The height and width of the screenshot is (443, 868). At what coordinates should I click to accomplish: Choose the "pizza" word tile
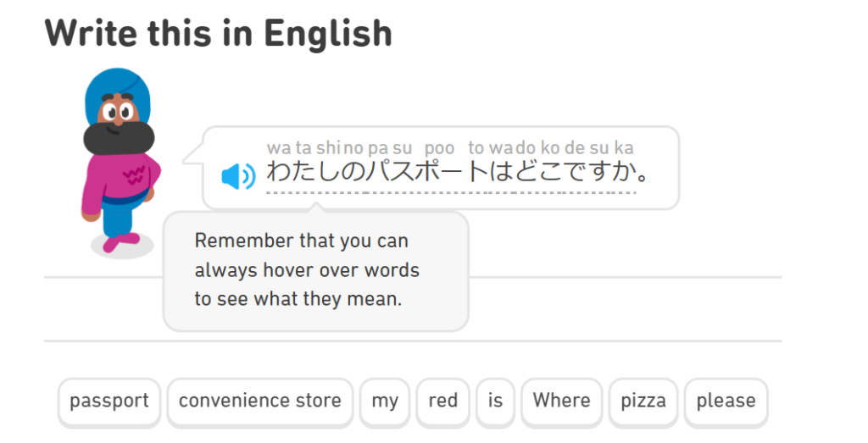pos(643,401)
